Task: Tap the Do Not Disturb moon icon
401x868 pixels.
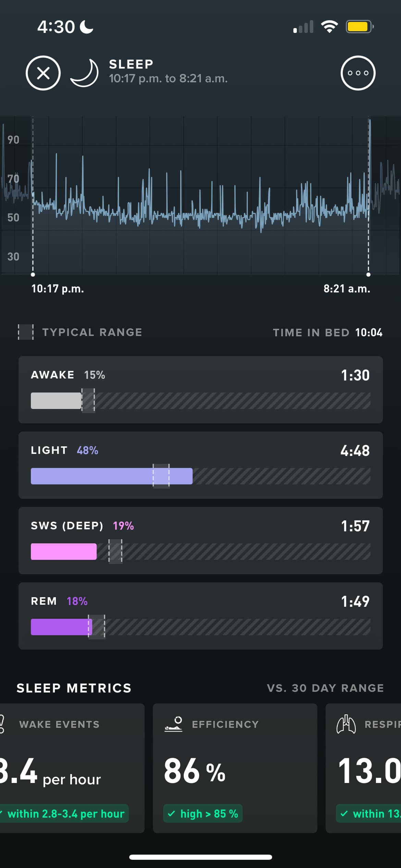Action: click(x=86, y=27)
